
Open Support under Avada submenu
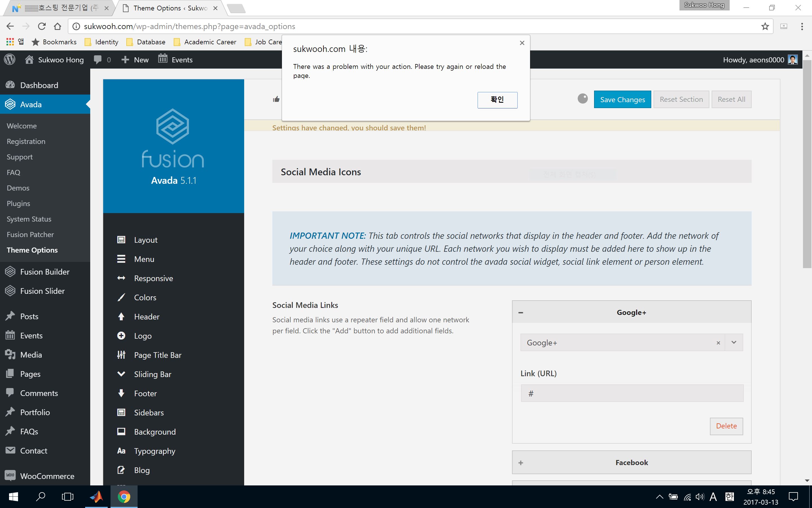[19, 157]
